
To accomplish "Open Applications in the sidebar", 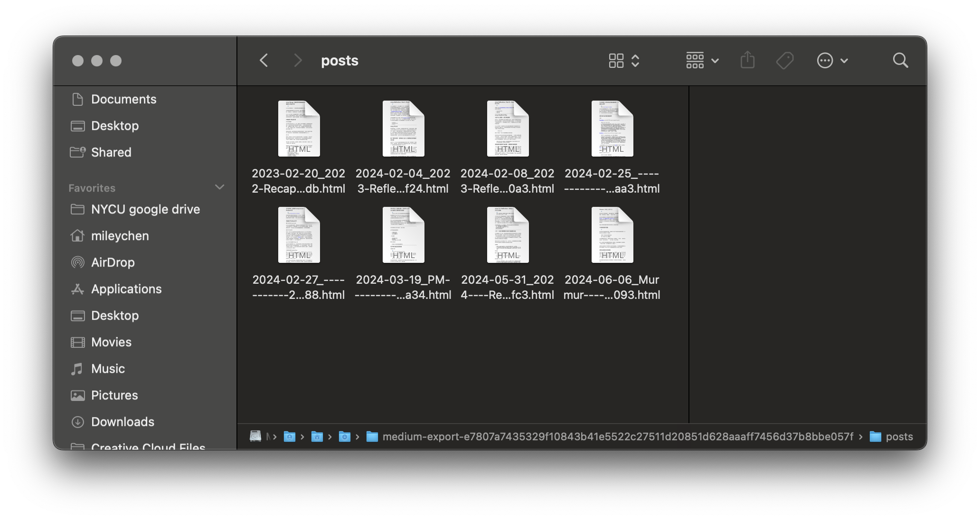I will 126,289.
